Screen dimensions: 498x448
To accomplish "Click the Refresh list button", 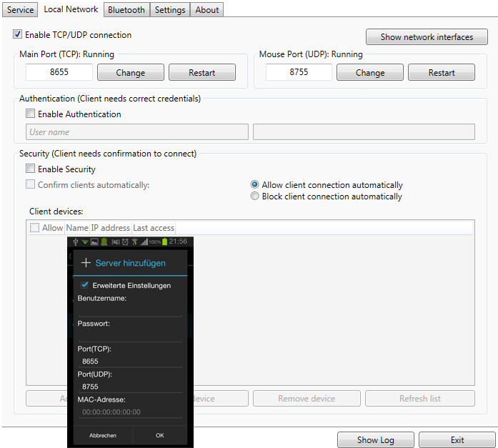I will coord(420,399).
